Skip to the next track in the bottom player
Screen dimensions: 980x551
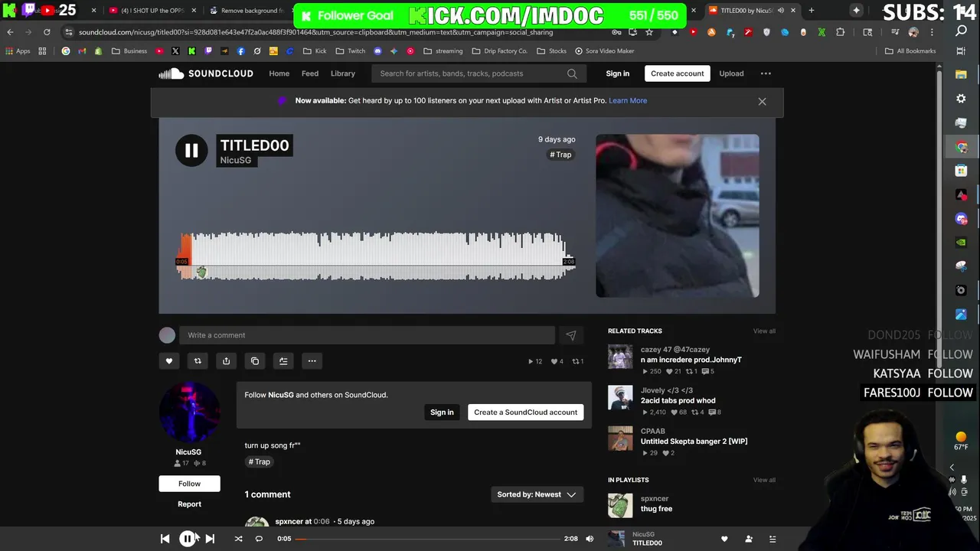point(210,539)
